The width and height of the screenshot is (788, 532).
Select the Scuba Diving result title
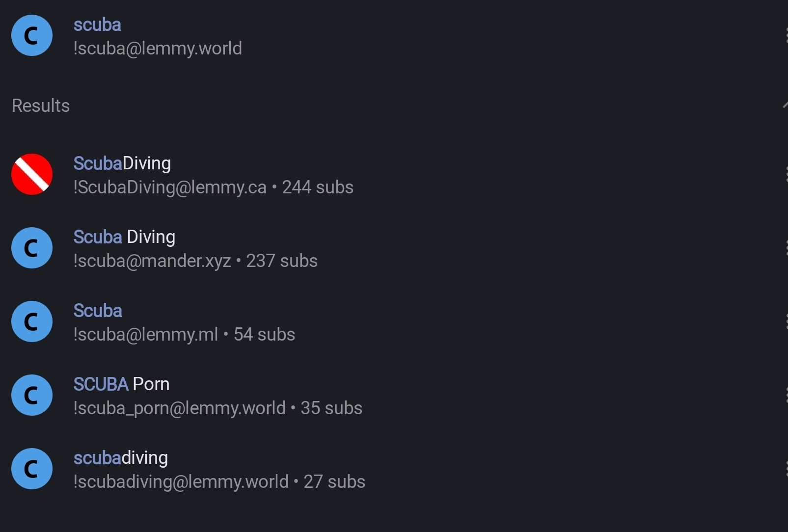click(x=124, y=237)
